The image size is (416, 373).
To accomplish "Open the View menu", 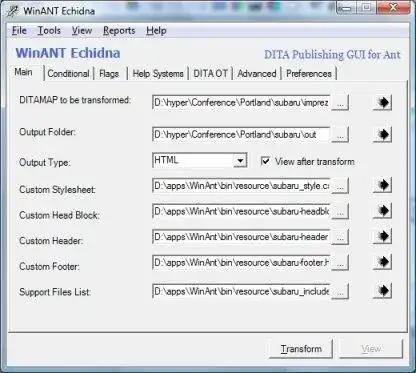I will pos(82,31).
